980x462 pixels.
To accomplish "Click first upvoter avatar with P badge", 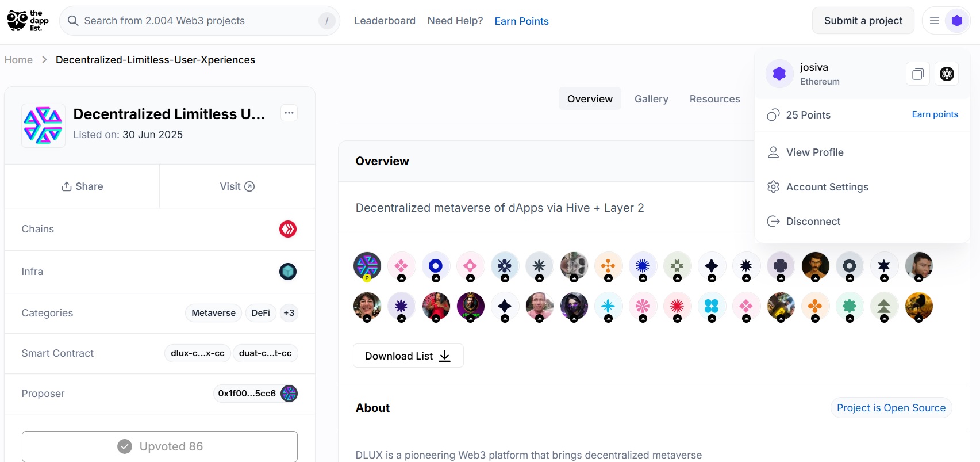I will [x=367, y=266].
